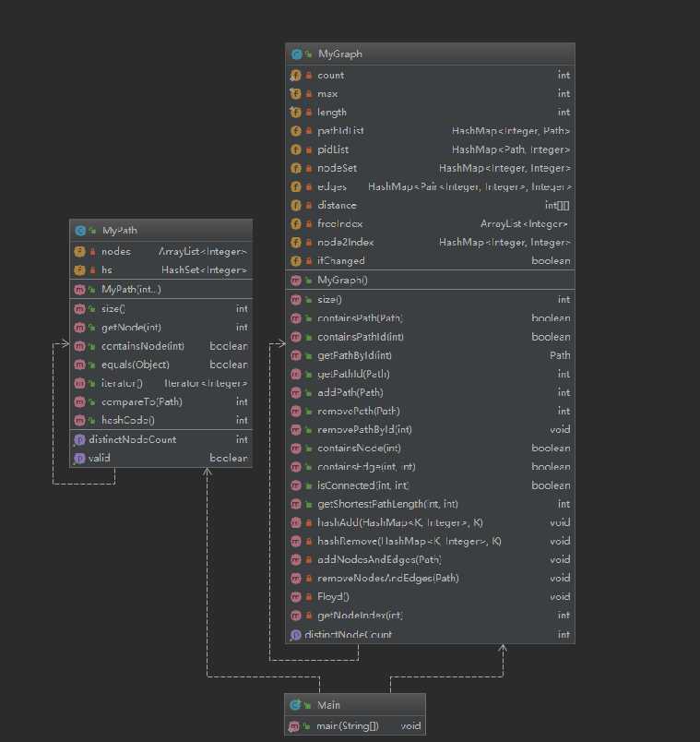
Task: Select the getNode(int) method row
Action: pos(160,328)
